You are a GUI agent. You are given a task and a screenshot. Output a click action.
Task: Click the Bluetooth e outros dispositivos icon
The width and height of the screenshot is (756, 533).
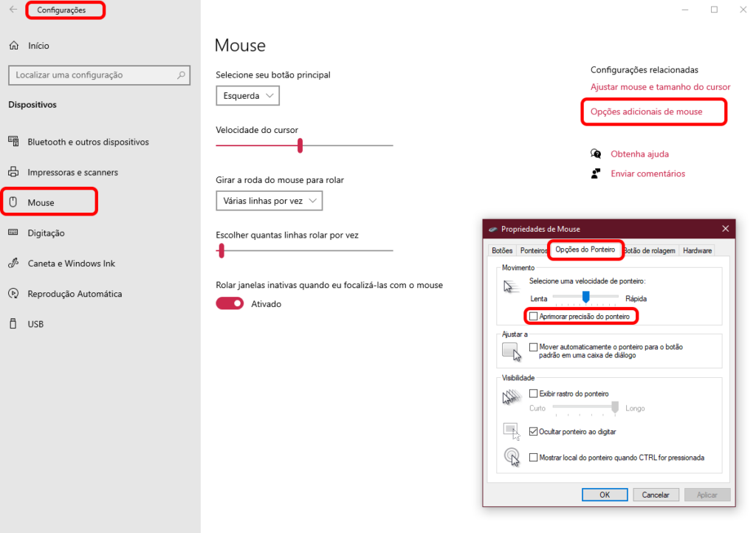14,142
